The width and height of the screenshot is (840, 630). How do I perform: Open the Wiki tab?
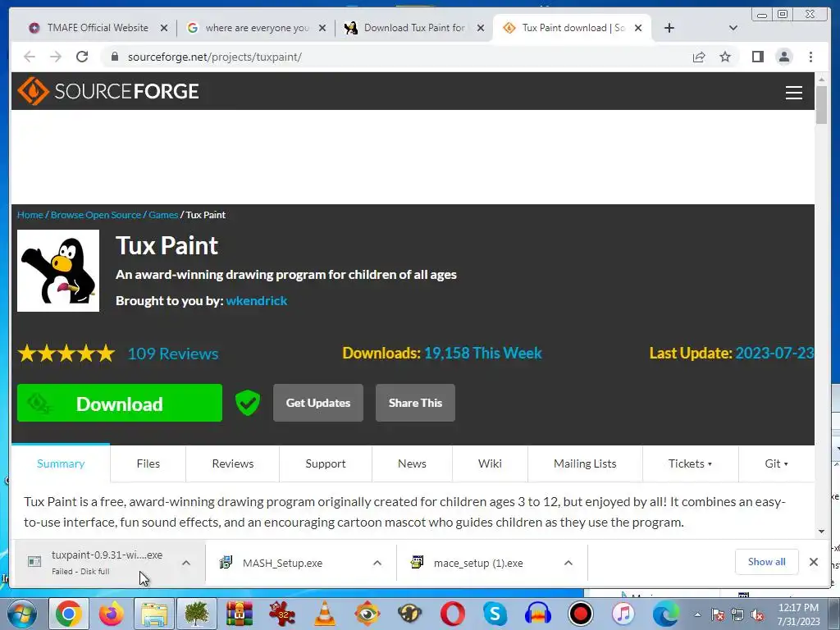click(491, 463)
